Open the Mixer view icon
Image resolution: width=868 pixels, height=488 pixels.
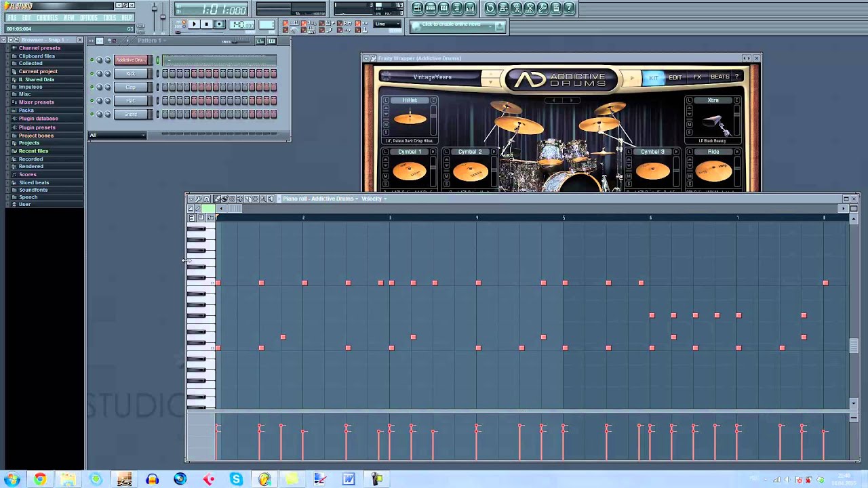tap(470, 8)
